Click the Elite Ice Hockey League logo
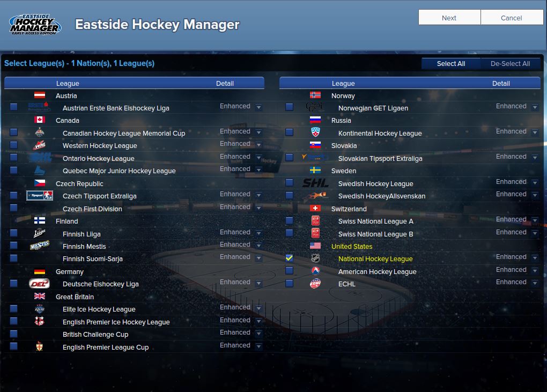 coord(40,309)
